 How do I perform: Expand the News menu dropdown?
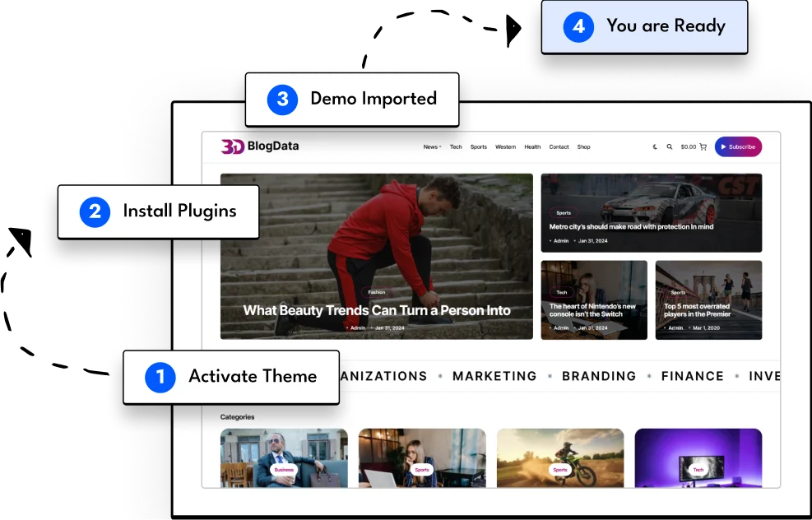pos(433,147)
